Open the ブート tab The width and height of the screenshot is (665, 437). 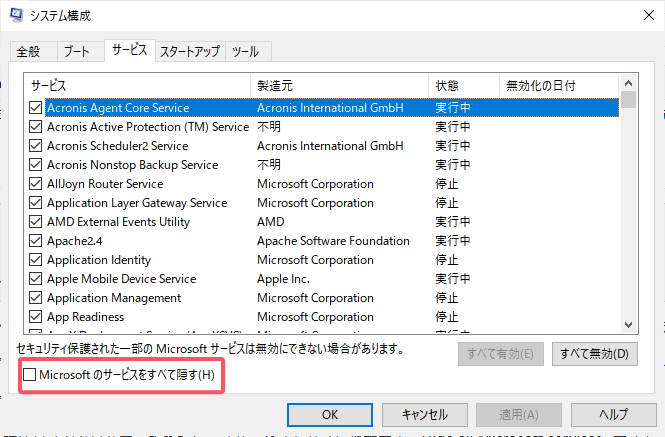76,51
